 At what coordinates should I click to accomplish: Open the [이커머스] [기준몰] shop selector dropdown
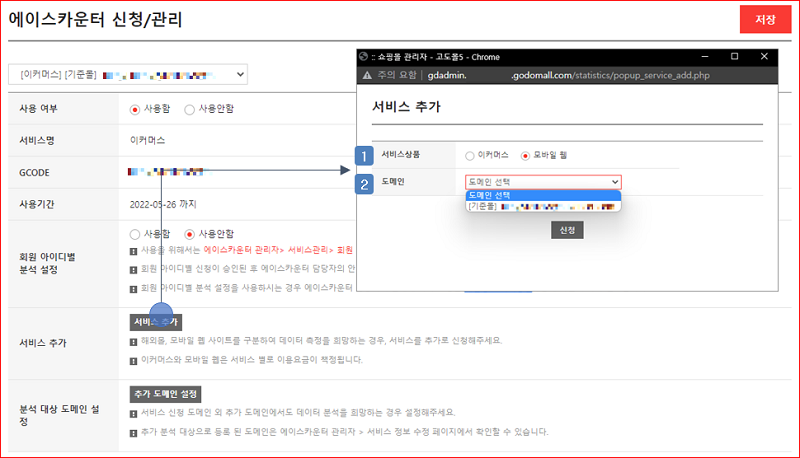(x=130, y=74)
